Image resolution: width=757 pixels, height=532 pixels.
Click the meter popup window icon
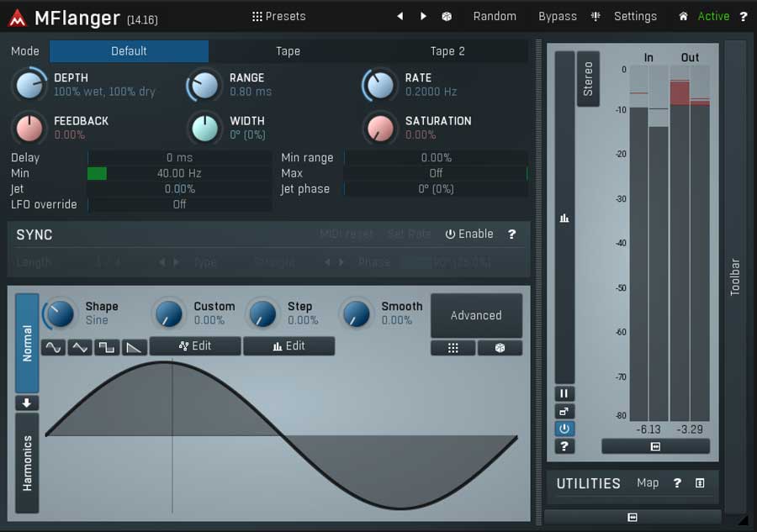point(564,412)
